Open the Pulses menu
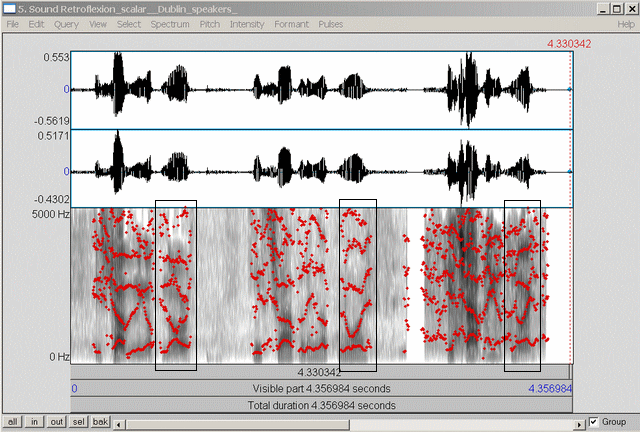The height and width of the screenshot is (432, 640). click(330, 23)
